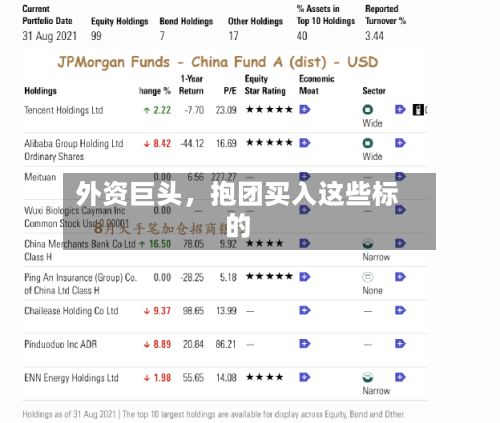Click Alibaba five-star equity rating
This screenshot has height=423, width=500.
tap(269, 143)
